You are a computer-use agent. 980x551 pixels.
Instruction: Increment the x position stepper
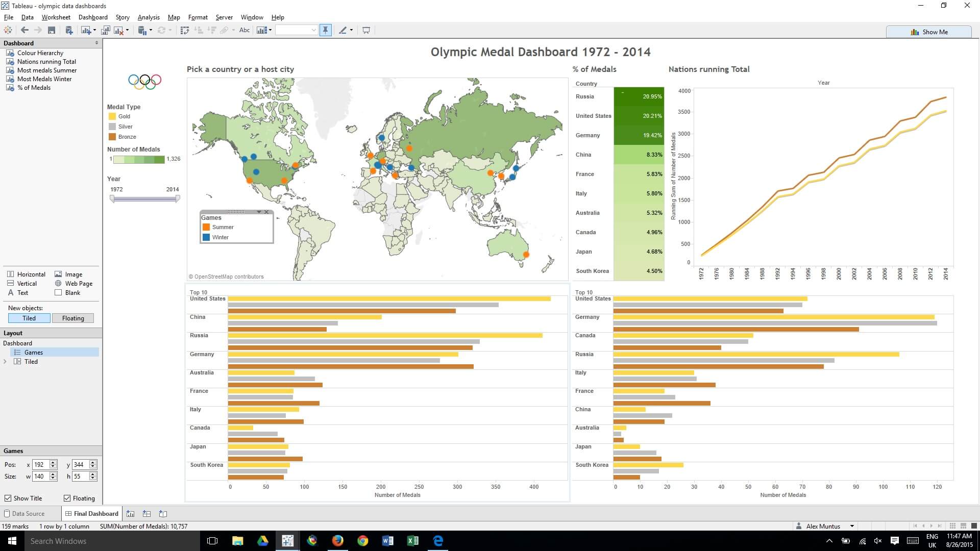[53, 462]
